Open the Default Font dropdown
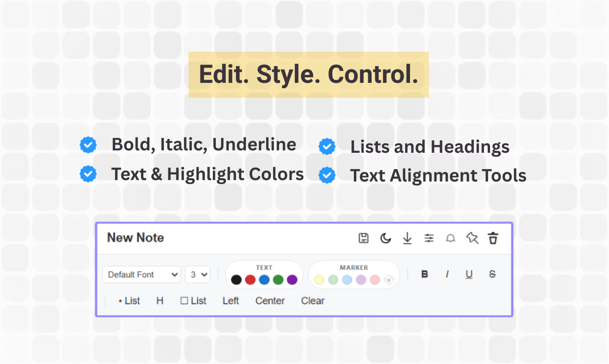This screenshot has height=364, width=609. (x=141, y=274)
